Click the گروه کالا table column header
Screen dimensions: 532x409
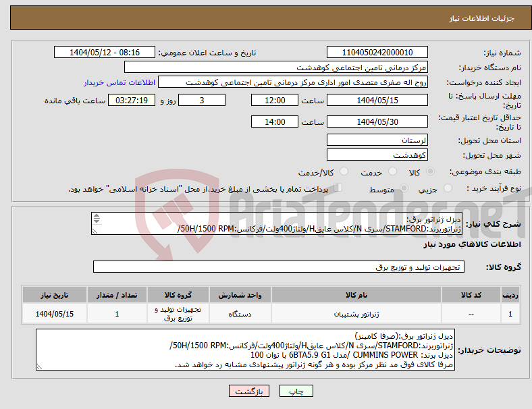178,295
